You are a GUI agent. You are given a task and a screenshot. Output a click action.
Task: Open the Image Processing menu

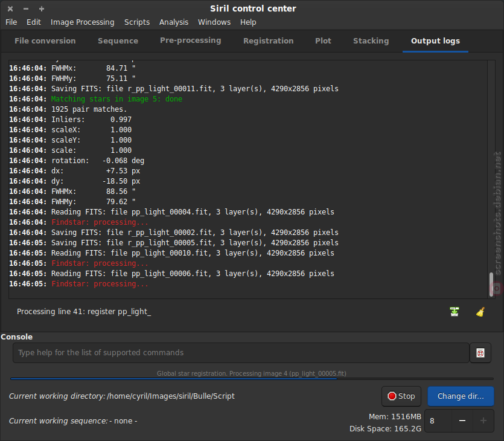click(x=82, y=22)
